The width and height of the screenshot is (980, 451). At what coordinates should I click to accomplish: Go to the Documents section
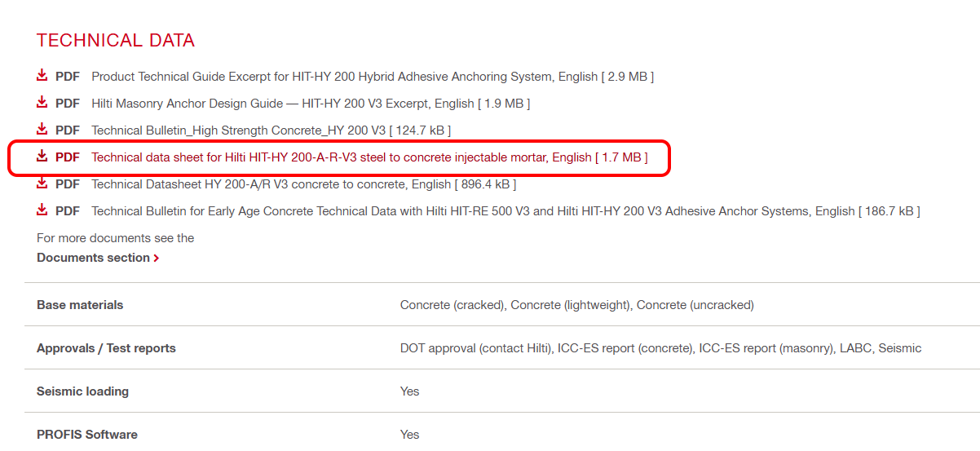[93, 258]
